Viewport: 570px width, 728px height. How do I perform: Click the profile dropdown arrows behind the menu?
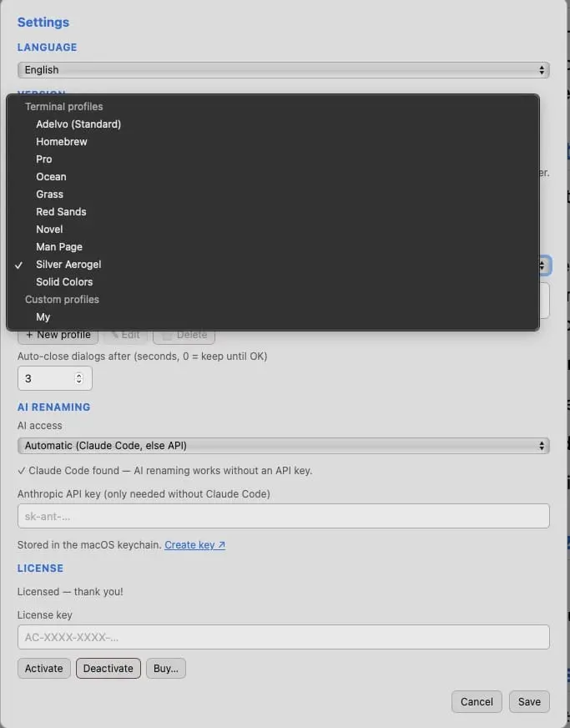[544, 265]
